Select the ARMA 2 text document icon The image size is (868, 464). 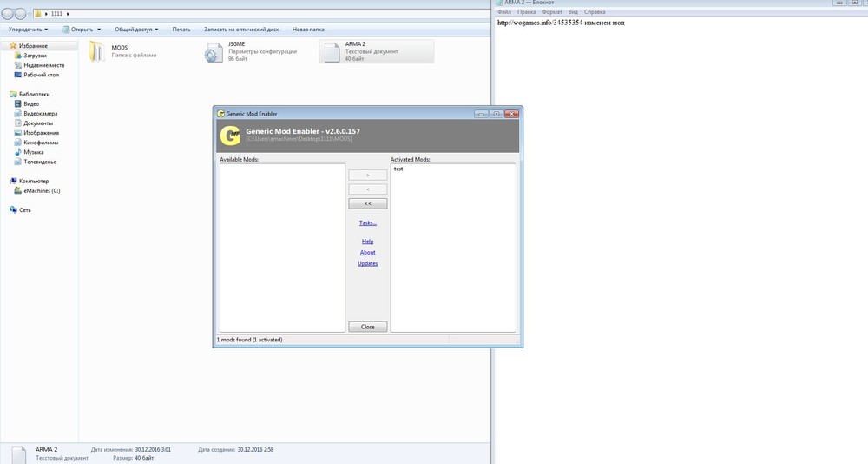point(332,52)
